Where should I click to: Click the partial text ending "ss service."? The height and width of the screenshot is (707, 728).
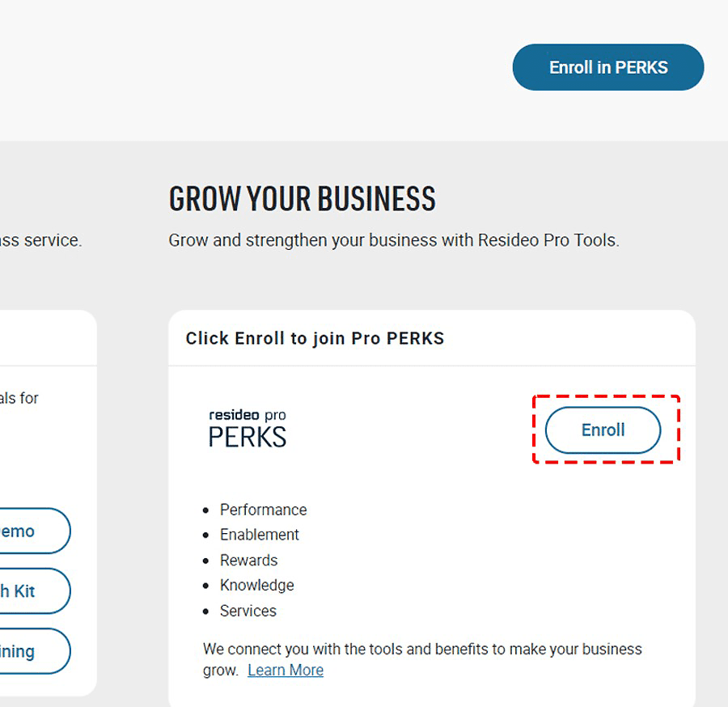click(x=40, y=240)
